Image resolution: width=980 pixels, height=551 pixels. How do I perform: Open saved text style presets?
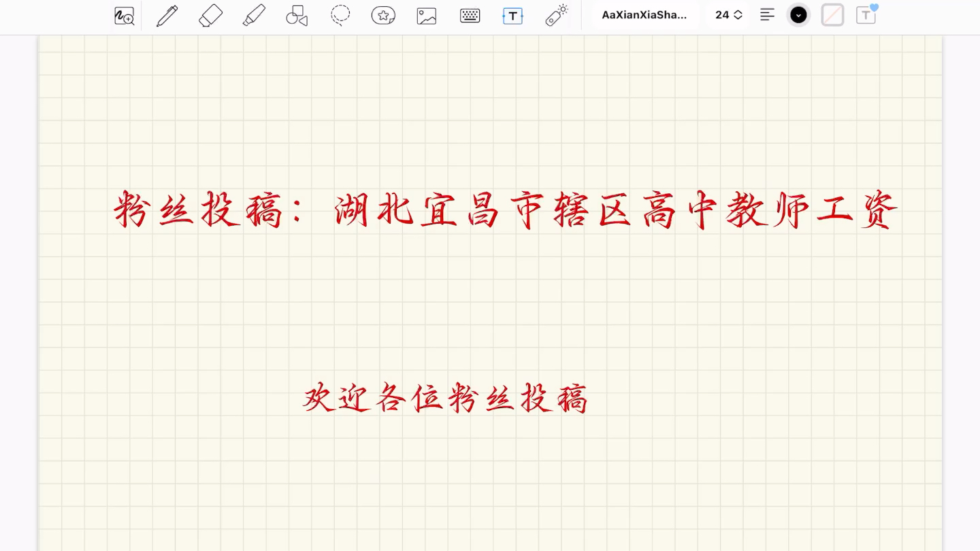pyautogui.click(x=866, y=15)
